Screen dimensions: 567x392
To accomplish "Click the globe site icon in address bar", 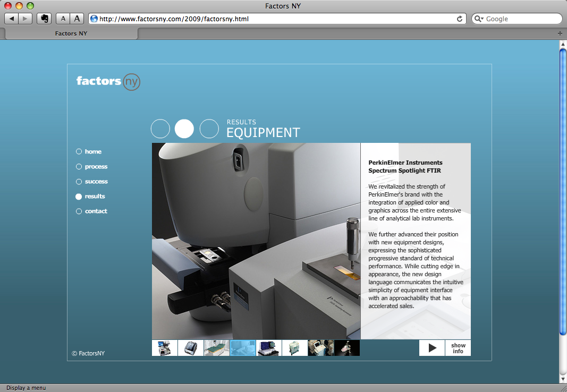I will [x=94, y=19].
